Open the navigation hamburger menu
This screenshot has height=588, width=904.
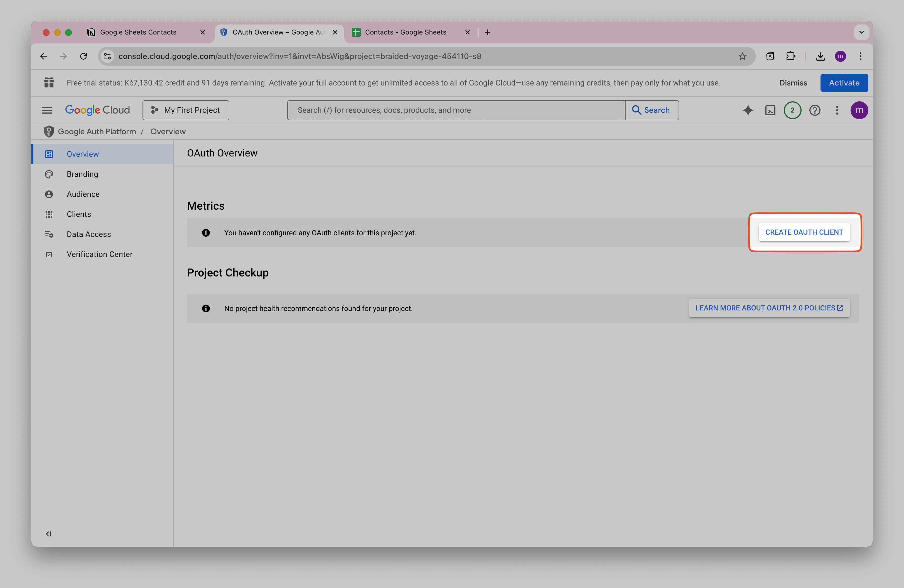coord(47,110)
